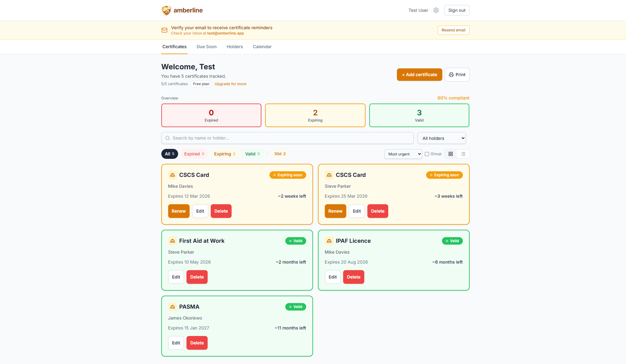Open the Calendar tab
This screenshot has height=364, width=626.
[x=262, y=47]
